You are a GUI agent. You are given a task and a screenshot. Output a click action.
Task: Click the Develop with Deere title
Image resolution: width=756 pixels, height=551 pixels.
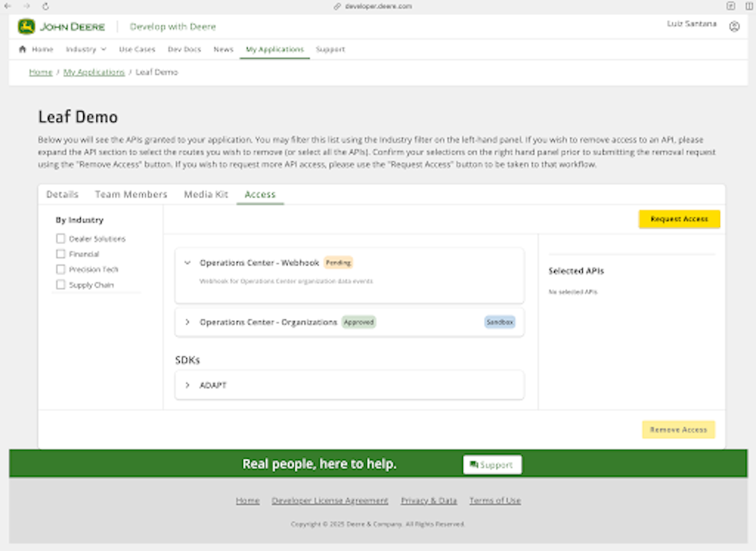tap(173, 26)
